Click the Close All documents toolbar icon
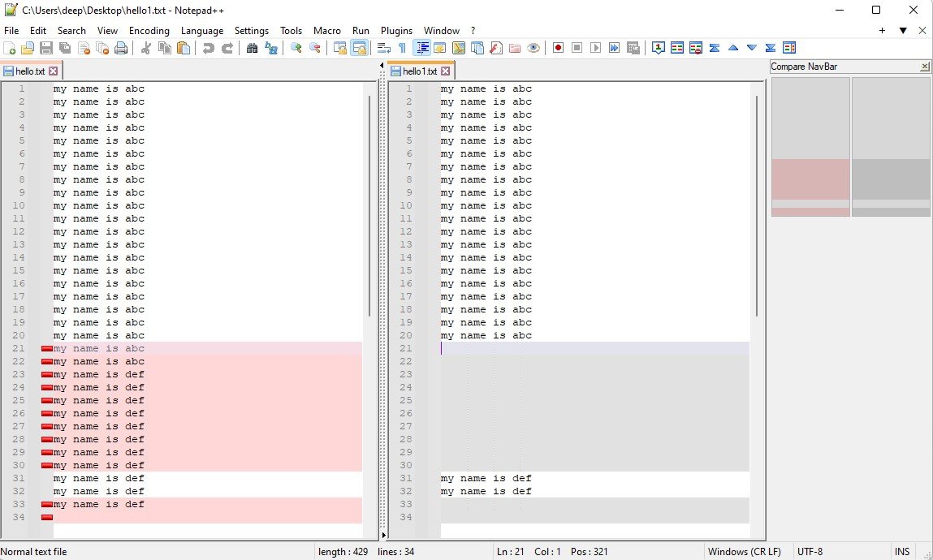The image size is (933, 560). click(x=102, y=48)
